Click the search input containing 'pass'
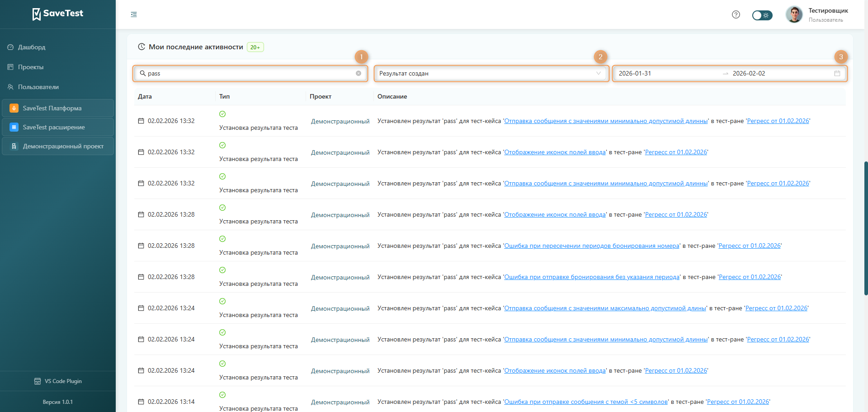The height and width of the screenshot is (412, 868). (x=249, y=73)
